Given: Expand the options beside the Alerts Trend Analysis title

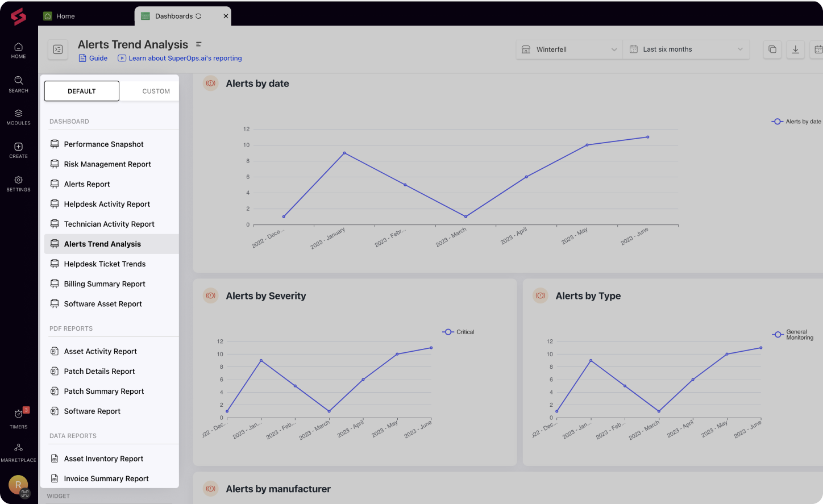Looking at the screenshot, I should click(x=198, y=44).
